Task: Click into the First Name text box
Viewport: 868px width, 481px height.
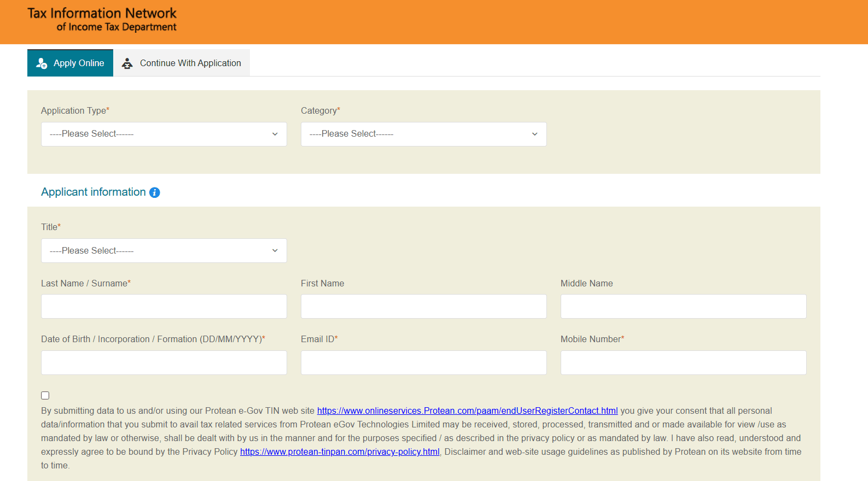Action: tap(423, 306)
